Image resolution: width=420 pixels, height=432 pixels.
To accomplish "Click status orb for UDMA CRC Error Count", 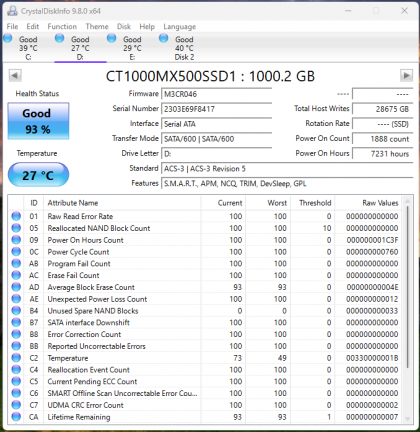I will [x=16, y=405].
